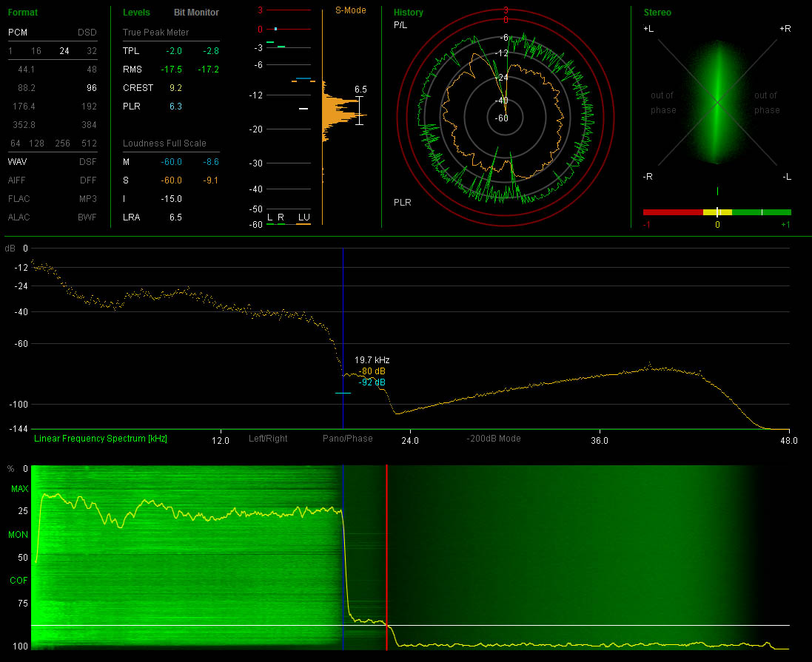Click the 96 kHz sample rate value

(x=91, y=87)
